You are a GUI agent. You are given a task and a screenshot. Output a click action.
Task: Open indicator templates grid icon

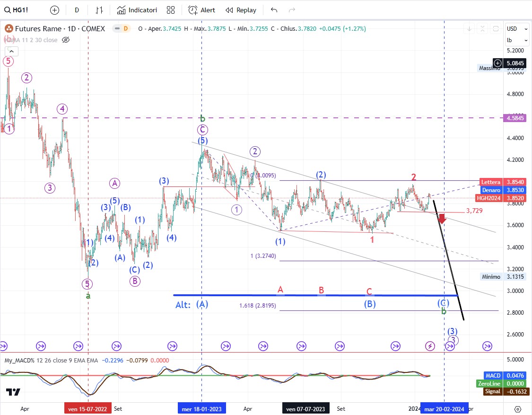point(171,10)
